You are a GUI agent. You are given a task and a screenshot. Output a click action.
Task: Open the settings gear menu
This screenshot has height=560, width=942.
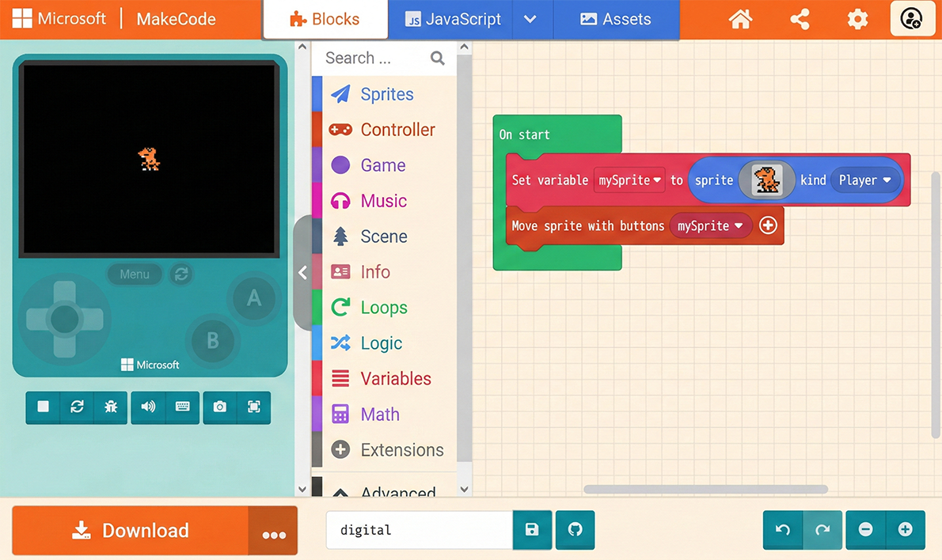857,20
